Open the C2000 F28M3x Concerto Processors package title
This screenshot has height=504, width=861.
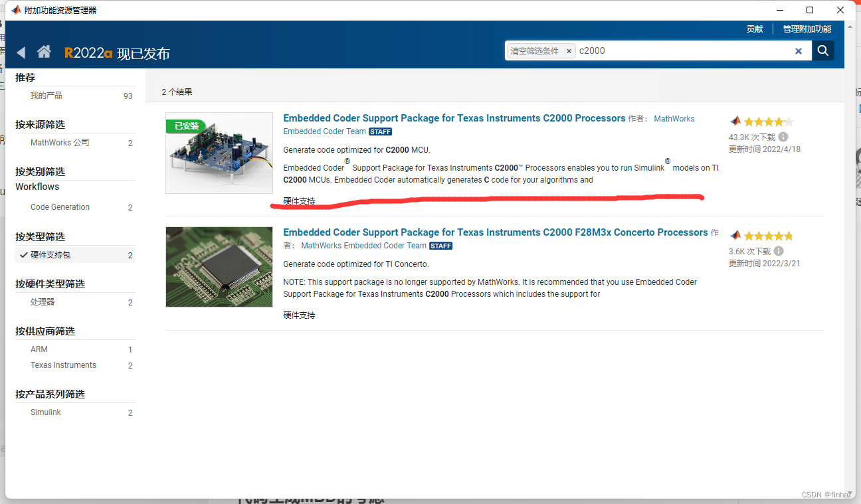pyautogui.click(x=496, y=232)
